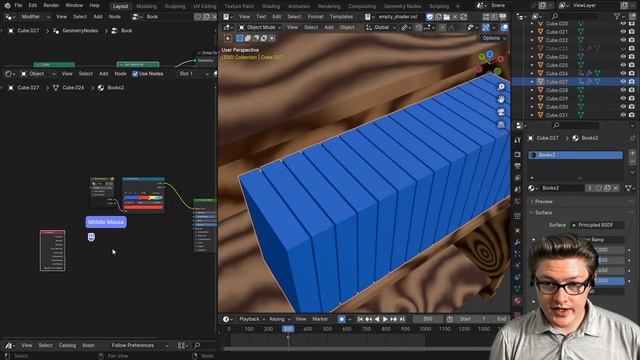This screenshot has height=360, width=640.
Task: Open the Templates menu in text editor
Action: 341,17
